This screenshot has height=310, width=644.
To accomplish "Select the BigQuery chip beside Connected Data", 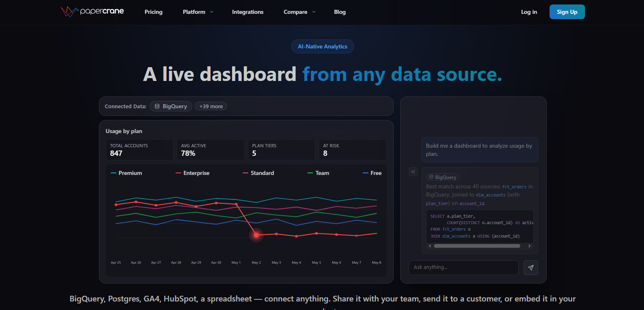I will (x=171, y=106).
